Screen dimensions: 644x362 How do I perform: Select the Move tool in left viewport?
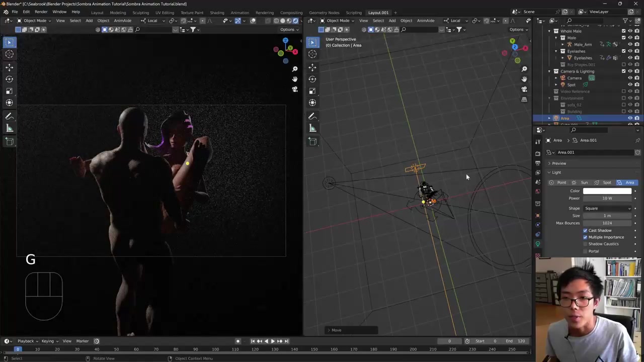click(x=10, y=67)
